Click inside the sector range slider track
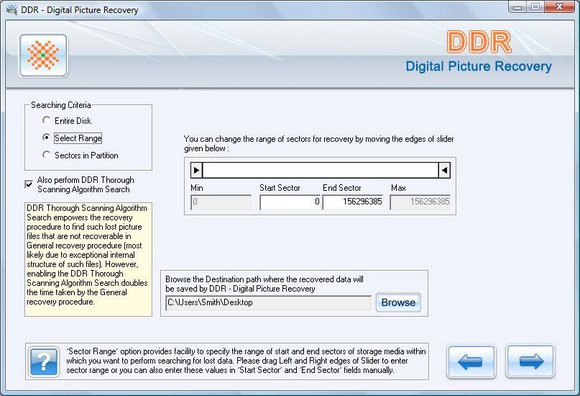580x396 pixels. 320,170
